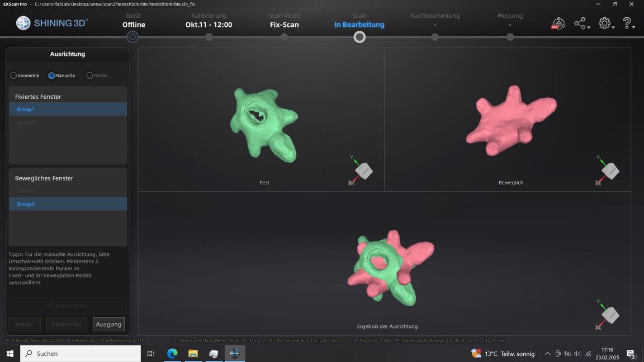The height and width of the screenshot is (362, 644).
Task: Open the third pinned taskbar app
Action: 214,354
